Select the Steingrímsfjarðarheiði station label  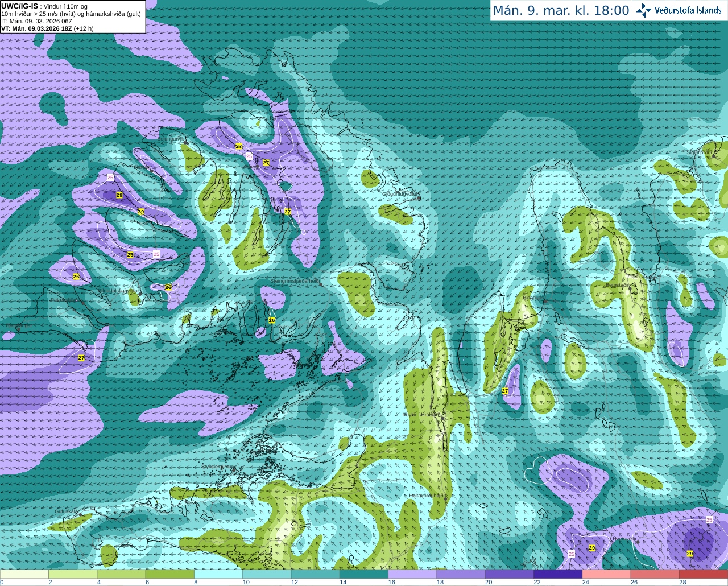click(294, 281)
